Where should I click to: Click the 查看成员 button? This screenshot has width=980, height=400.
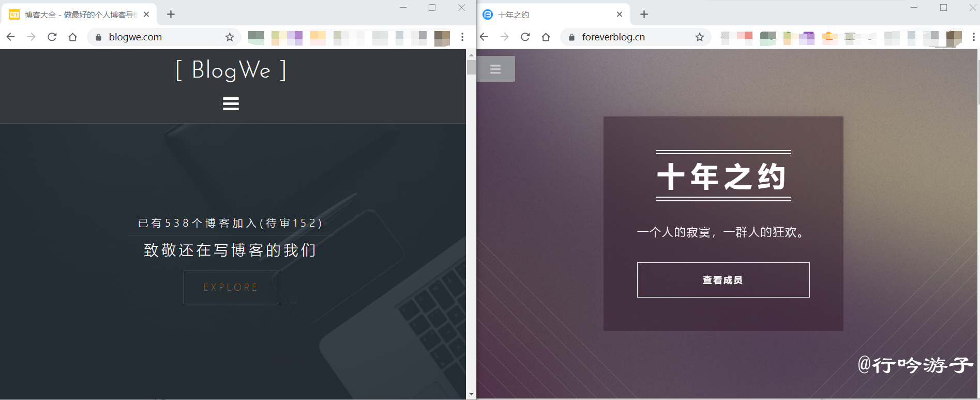coord(723,280)
